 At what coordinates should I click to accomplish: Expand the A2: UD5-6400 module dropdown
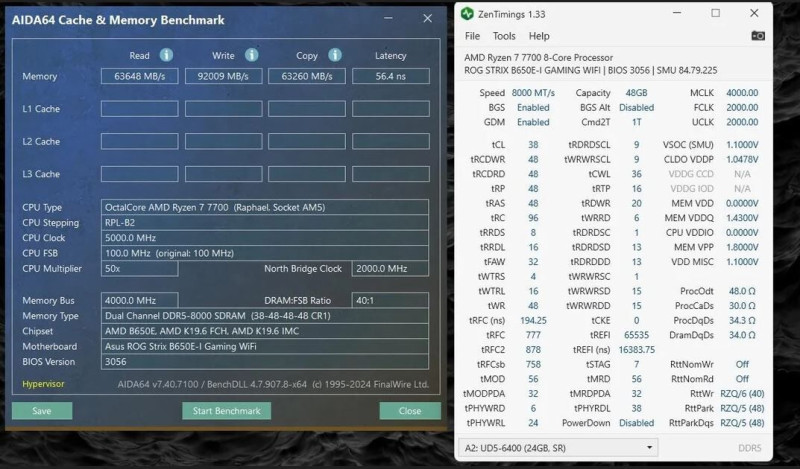click(558, 448)
